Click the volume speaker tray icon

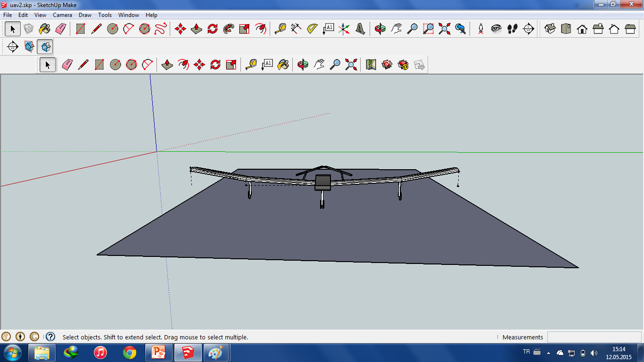(x=594, y=353)
